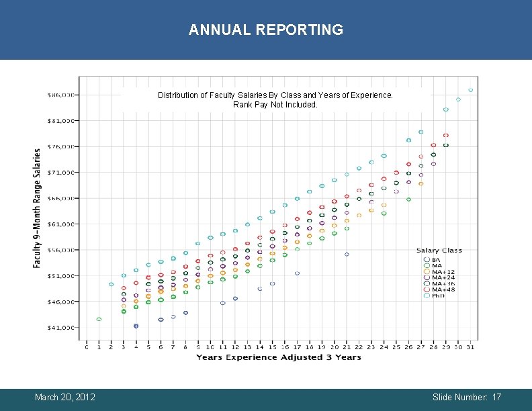Click the x-axis tick label 10
532x411 pixels.
click(x=210, y=347)
